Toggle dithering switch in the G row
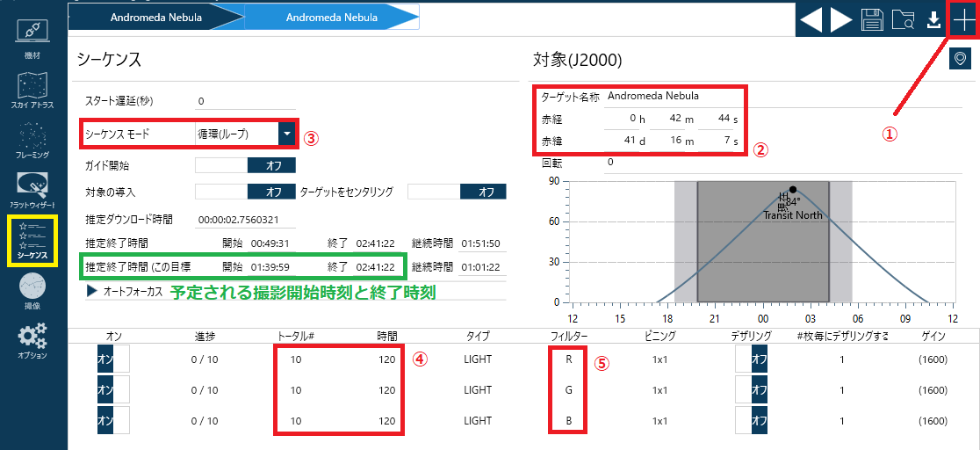This screenshot has width=980, height=450. tap(752, 390)
